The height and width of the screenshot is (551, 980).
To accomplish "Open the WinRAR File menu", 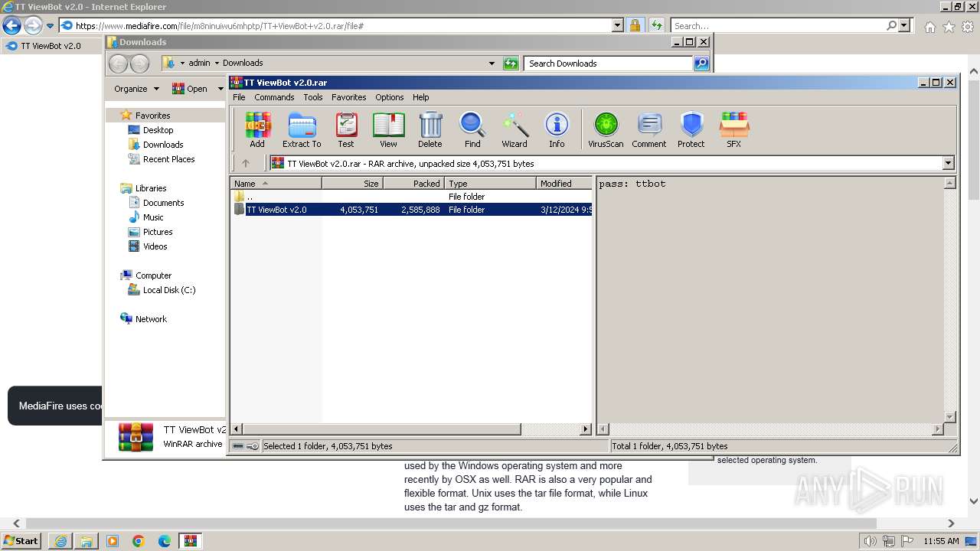I will coord(239,97).
